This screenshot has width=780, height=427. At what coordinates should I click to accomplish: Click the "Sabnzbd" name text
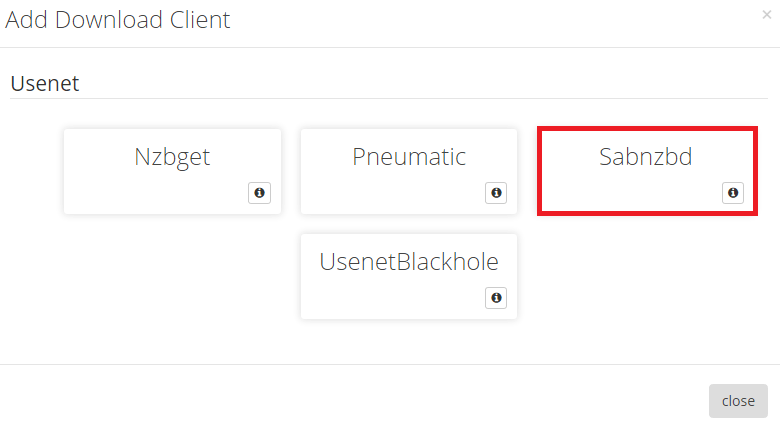click(645, 157)
